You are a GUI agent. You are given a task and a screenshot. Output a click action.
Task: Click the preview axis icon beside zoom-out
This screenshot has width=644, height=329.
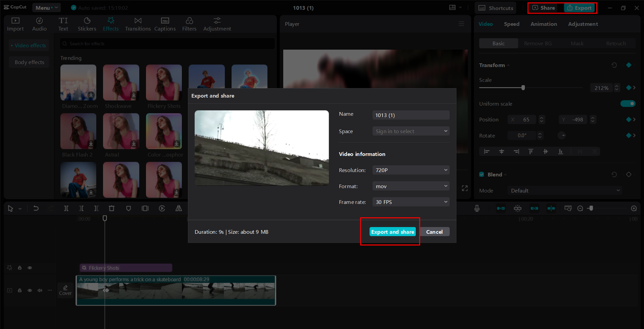(568, 208)
